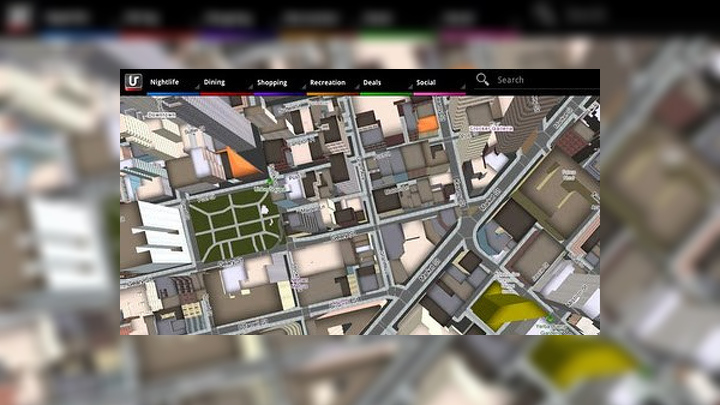Select the orange building near Crocker Galleria

(427, 125)
